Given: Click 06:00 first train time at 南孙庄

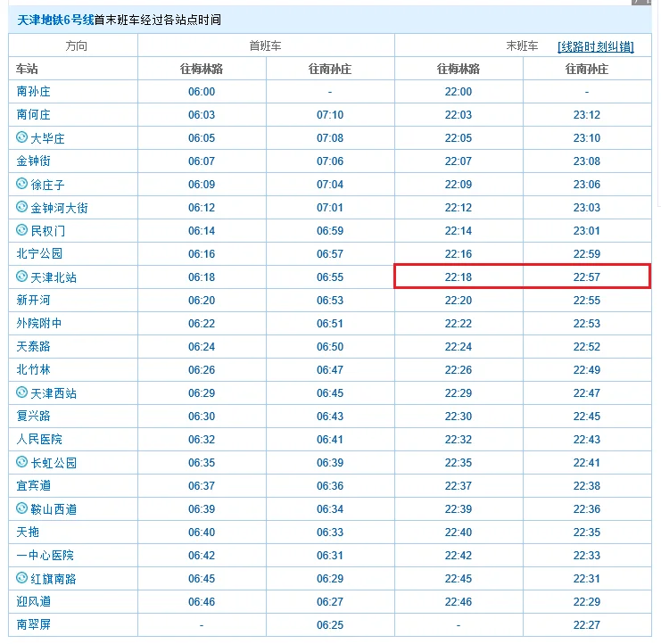Looking at the screenshot, I should click(202, 92).
